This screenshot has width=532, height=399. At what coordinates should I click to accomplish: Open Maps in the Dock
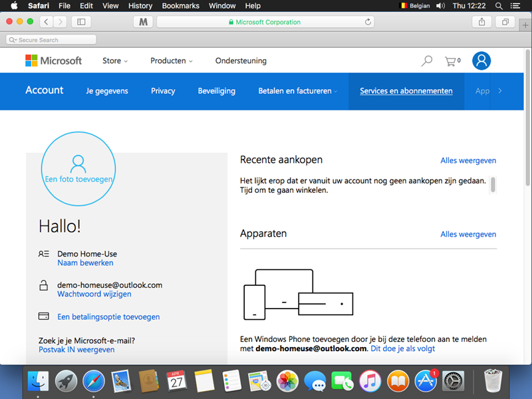click(x=259, y=380)
